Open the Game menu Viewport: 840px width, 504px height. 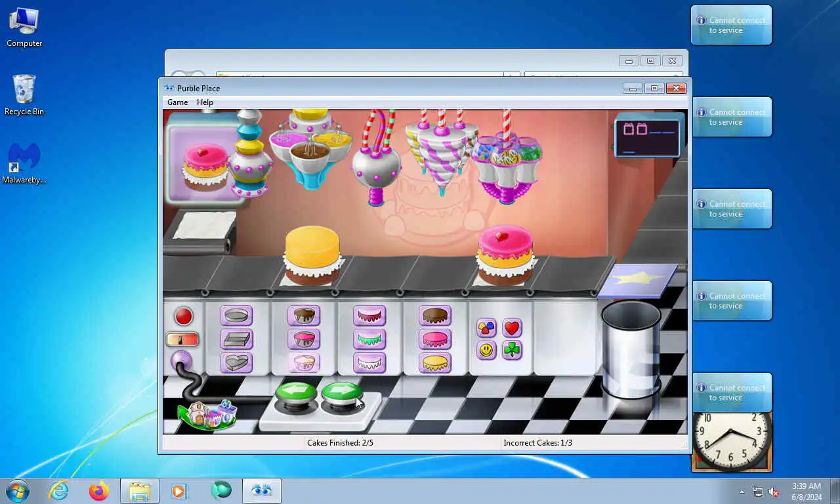point(177,102)
